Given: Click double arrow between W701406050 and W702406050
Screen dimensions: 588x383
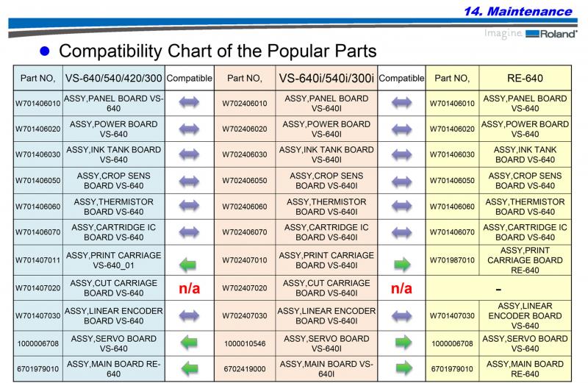Looking at the screenshot, I should click(x=189, y=181).
